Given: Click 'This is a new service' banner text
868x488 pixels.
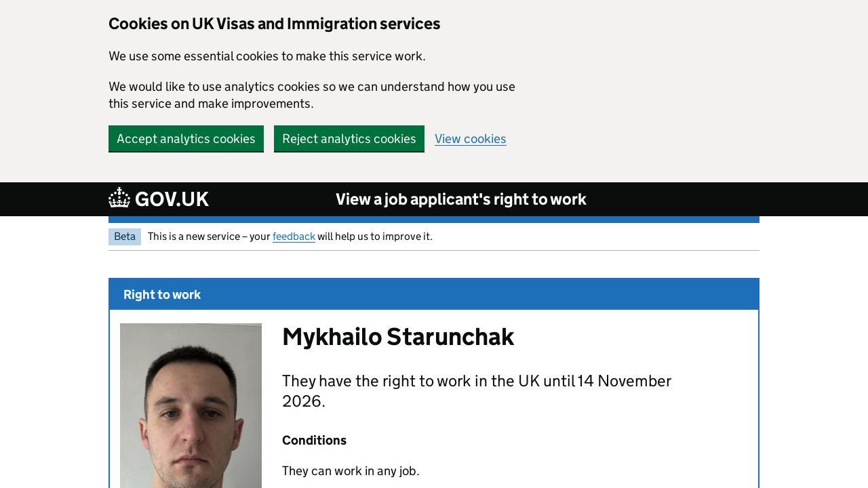Looking at the screenshot, I should click(209, 237).
